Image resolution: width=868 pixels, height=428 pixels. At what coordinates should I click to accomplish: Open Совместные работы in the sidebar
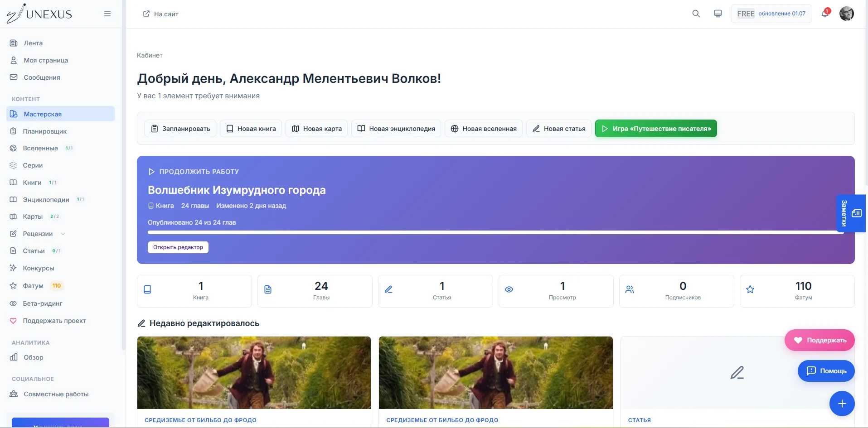(x=61, y=394)
